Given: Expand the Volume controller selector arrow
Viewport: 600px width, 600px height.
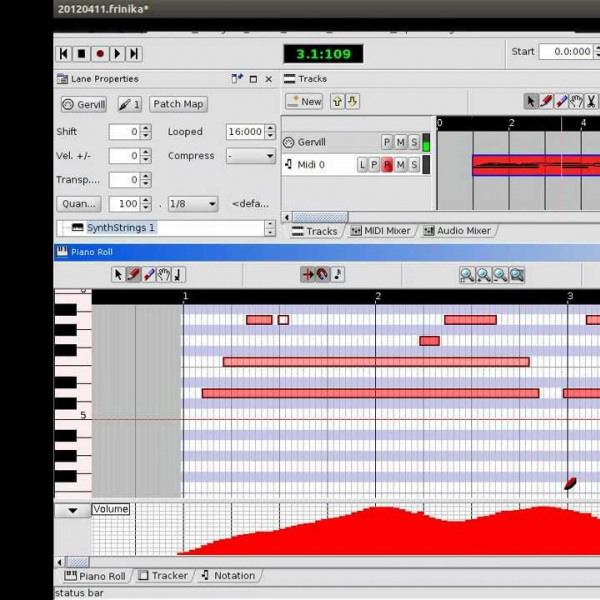Looking at the screenshot, I should click(x=72, y=510).
